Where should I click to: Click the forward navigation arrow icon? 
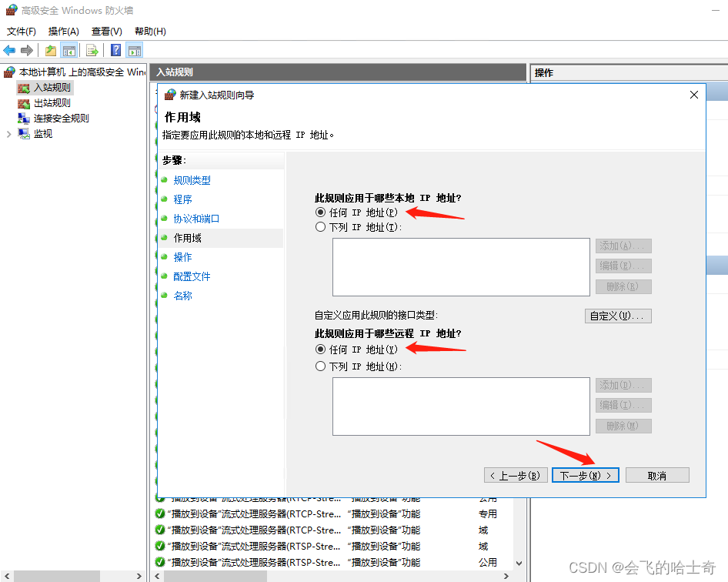pyautogui.click(x=27, y=49)
